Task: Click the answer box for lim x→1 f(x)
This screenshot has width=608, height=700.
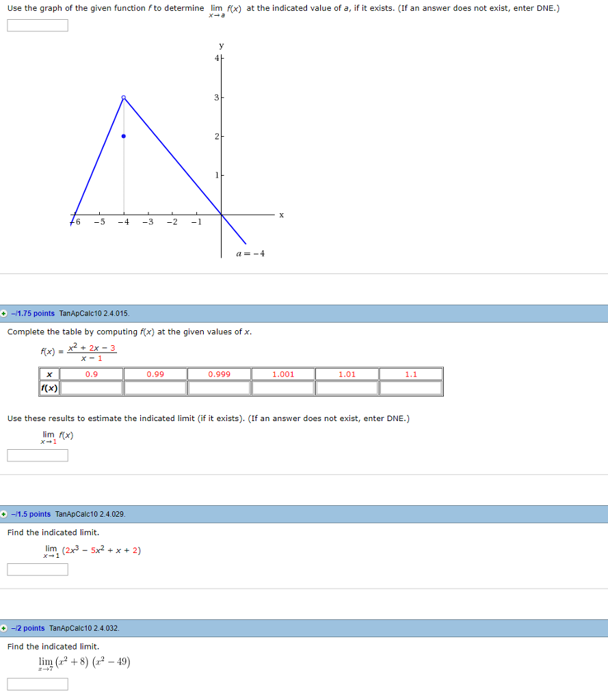Action: click(37, 455)
